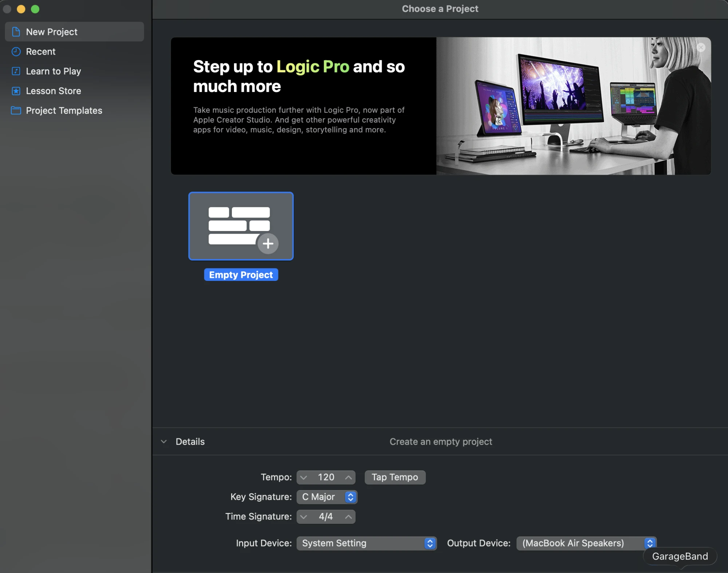728x573 pixels.
Task: Click the Learn to Play music note icon
Action: tap(16, 71)
